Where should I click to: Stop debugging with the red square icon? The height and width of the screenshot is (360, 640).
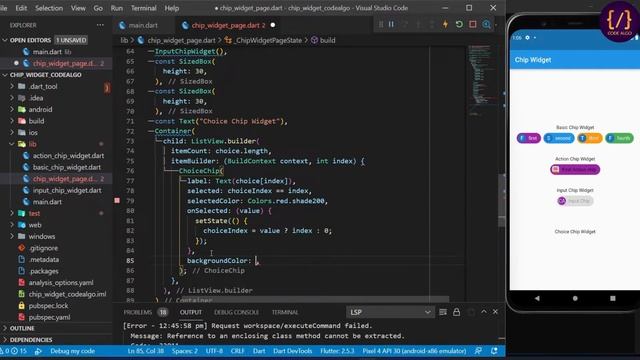click(473, 24)
